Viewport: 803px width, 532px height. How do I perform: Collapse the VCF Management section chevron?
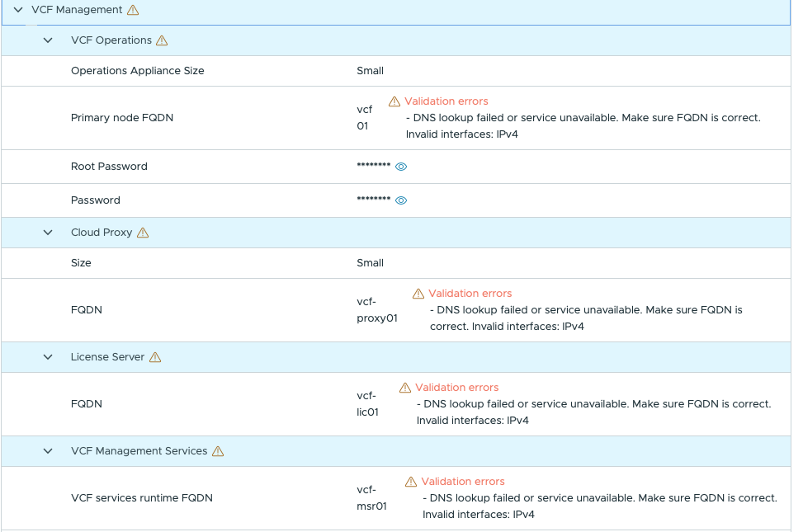pos(18,10)
